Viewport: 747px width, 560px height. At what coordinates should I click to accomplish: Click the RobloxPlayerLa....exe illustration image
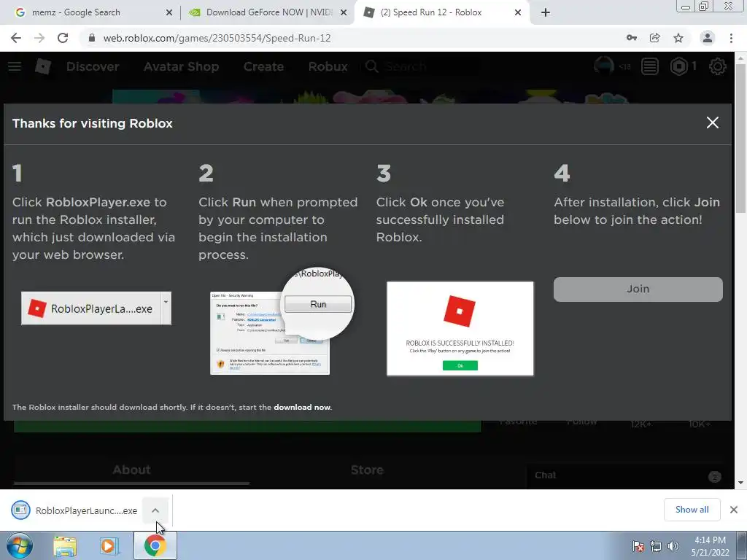pos(96,308)
